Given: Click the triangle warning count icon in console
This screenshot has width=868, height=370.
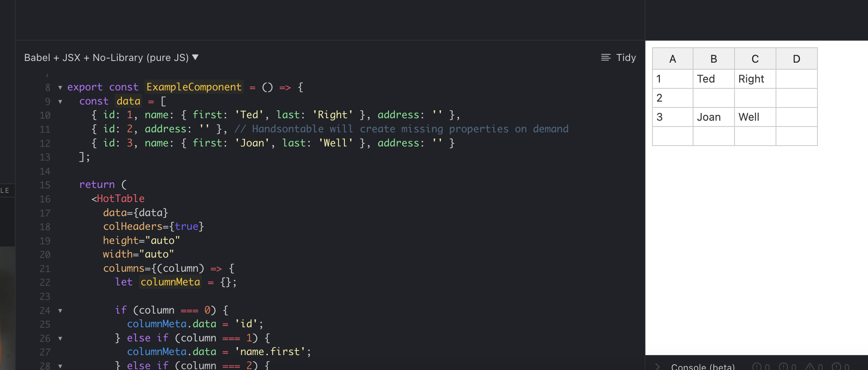Looking at the screenshot, I should [x=810, y=367].
